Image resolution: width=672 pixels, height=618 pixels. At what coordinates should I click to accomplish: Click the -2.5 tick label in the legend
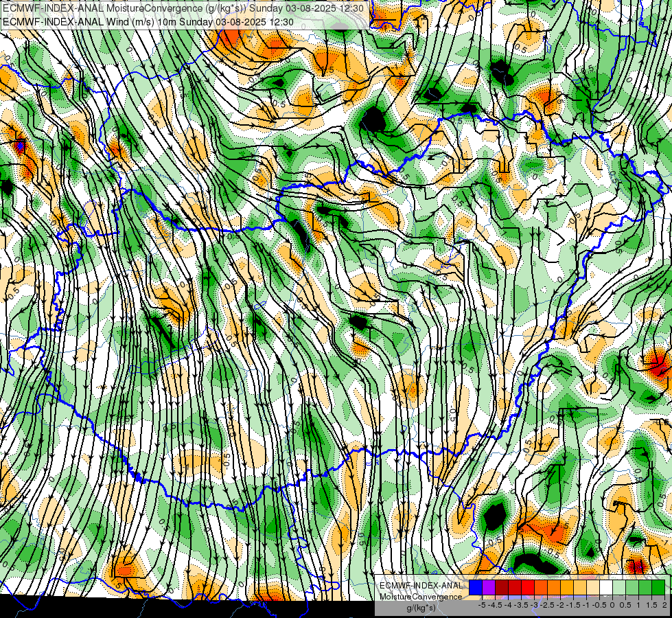tap(547, 605)
